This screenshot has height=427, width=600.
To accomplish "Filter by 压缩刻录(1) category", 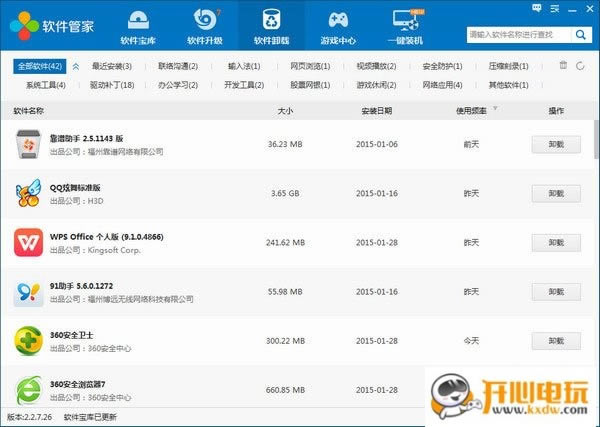I will point(509,66).
